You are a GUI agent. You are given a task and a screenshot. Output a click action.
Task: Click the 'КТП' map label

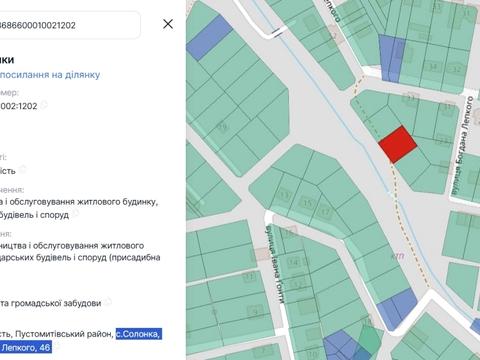click(397, 256)
